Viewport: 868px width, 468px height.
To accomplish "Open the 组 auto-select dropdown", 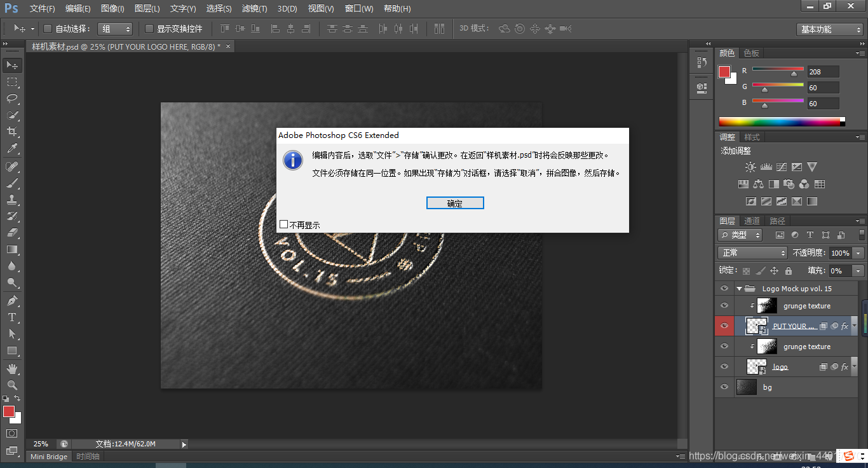I will tap(115, 29).
